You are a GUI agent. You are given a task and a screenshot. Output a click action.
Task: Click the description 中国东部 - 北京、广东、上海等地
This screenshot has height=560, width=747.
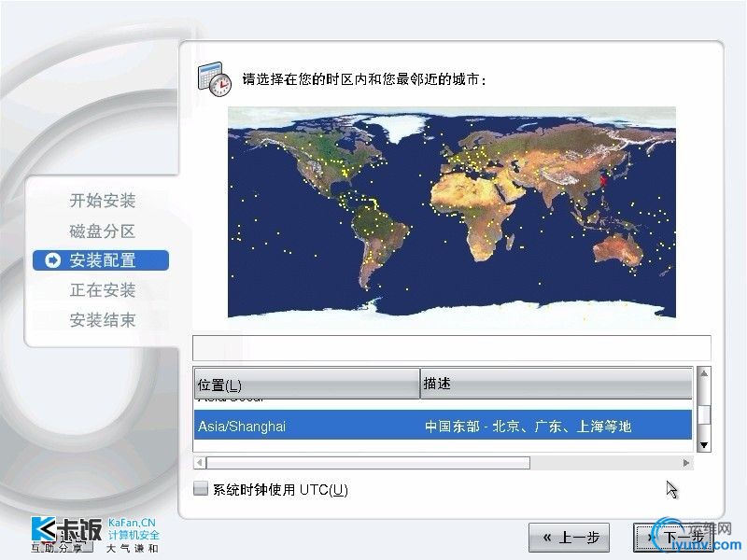(x=528, y=426)
